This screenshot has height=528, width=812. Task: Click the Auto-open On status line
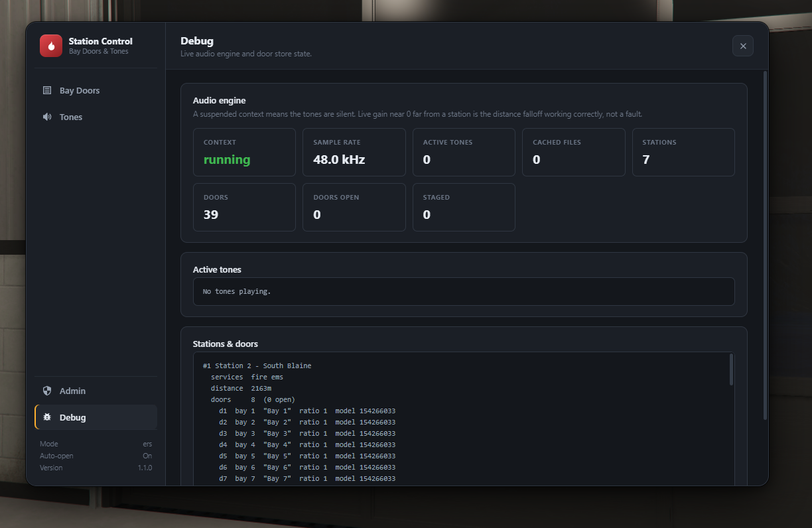(x=96, y=456)
